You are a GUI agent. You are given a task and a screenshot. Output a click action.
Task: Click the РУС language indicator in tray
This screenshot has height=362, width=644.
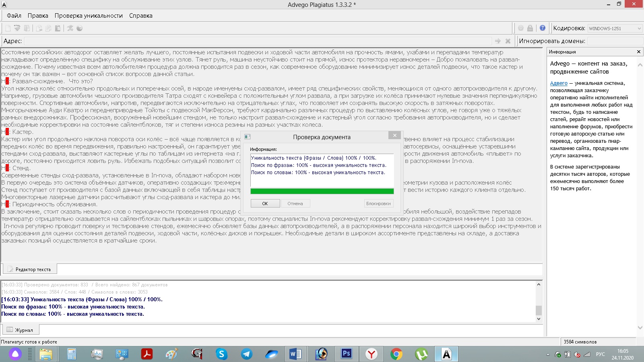click(600, 354)
